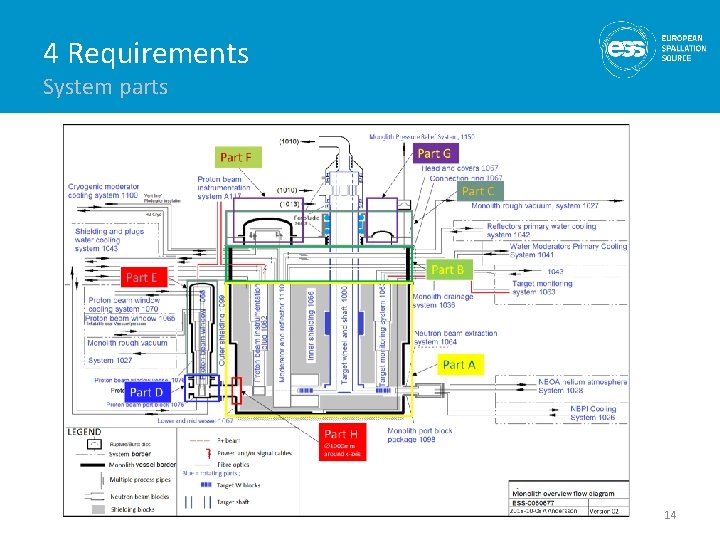720x540 pixels.
Task: Click 'Proton beam port block 1076' label
Action: [x=145, y=405]
